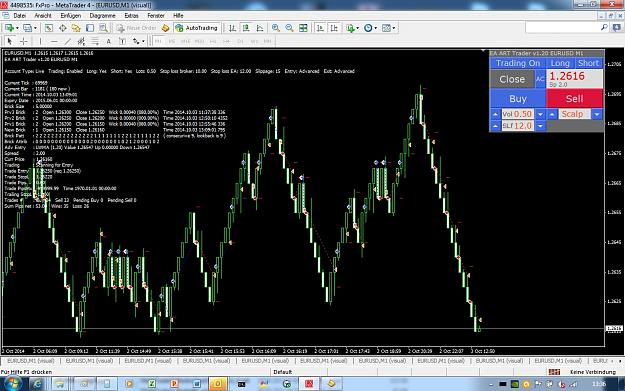Toggle Trading On in EA panel

click(517, 63)
